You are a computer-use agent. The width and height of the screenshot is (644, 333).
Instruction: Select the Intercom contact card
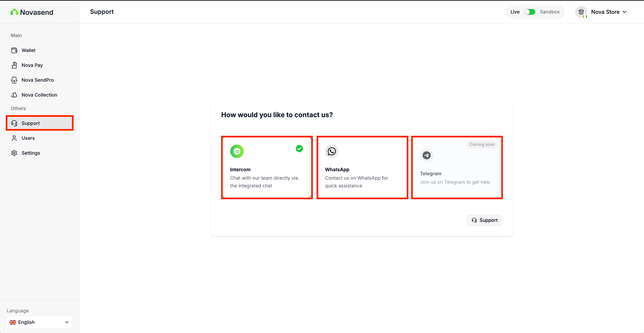(267, 168)
